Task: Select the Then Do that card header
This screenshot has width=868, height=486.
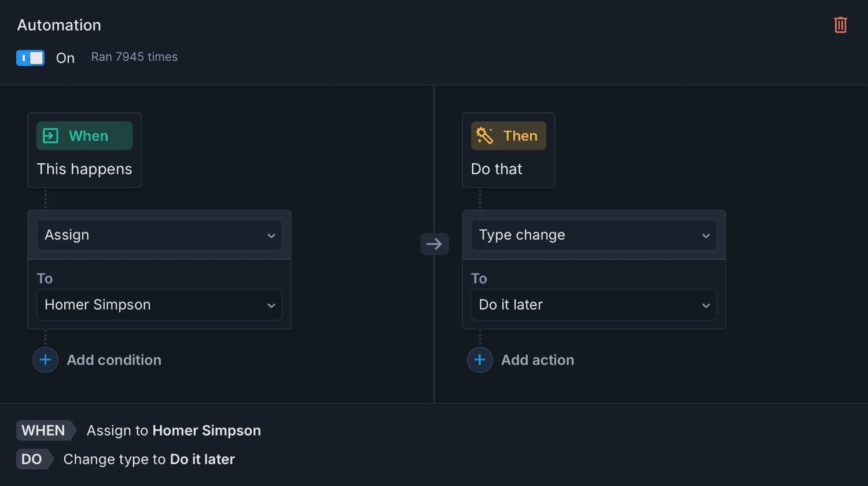Action: (x=508, y=150)
